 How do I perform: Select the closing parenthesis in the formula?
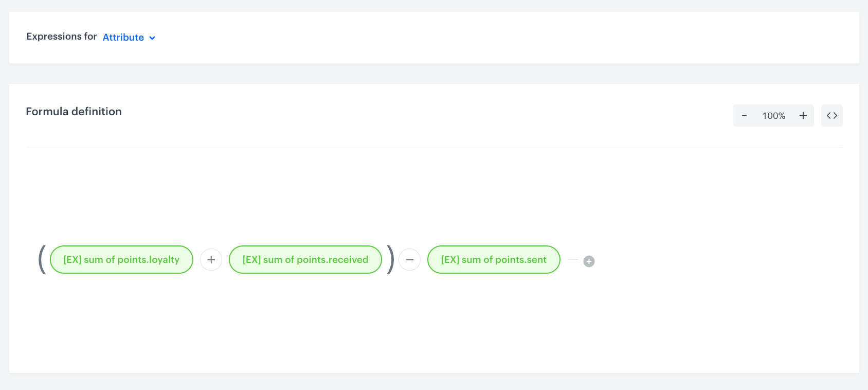391,259
